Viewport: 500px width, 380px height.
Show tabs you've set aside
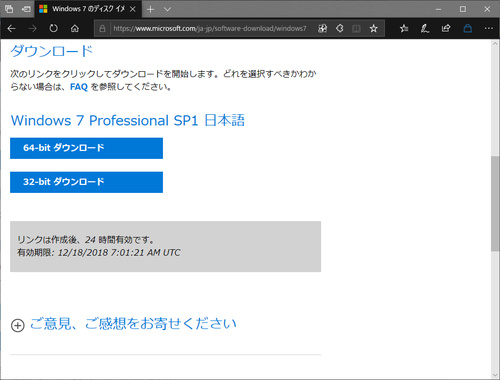9,9
